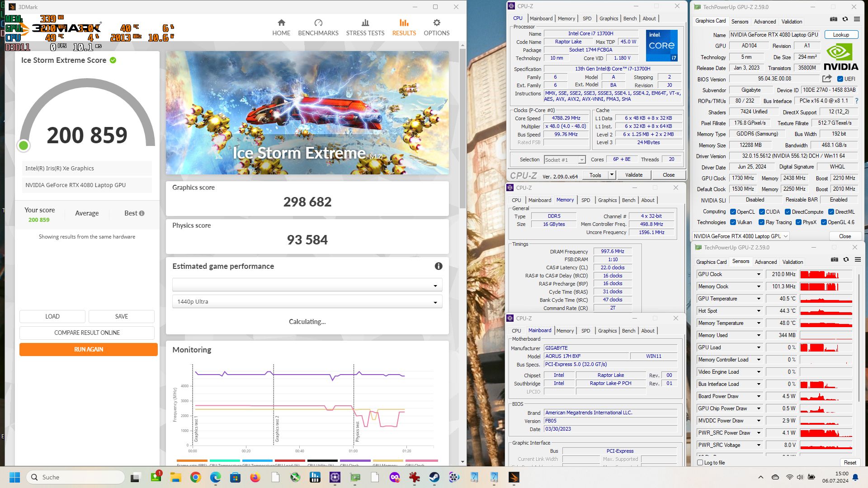Open the OPTIONS gear in 3DMark

coord(436,27)
